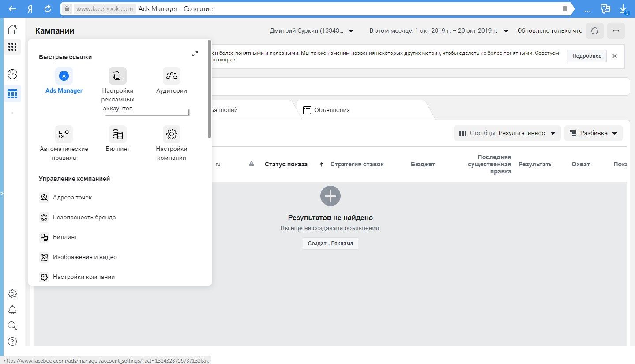Viewport: 635px width, 364px height.
Task: Open the account overview gauge icon
Action: click(x=12, y=74)
